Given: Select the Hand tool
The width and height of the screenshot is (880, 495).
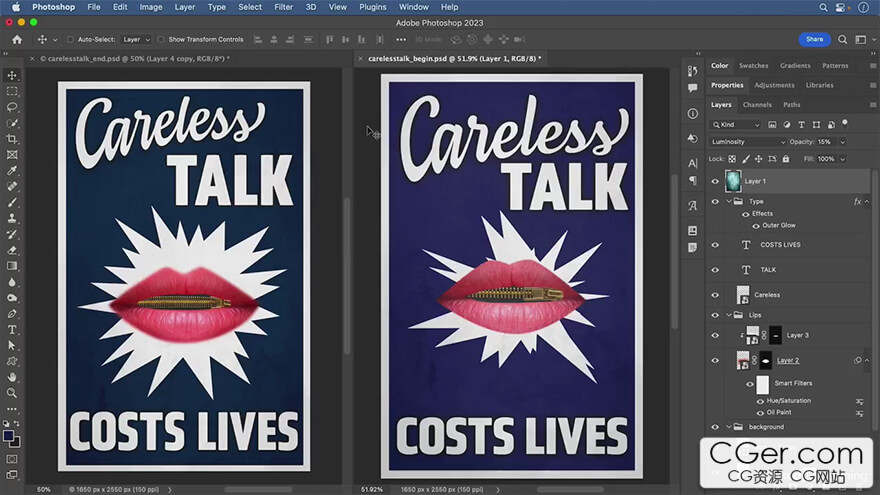Looking at the screenshot, I should [12, 377].
